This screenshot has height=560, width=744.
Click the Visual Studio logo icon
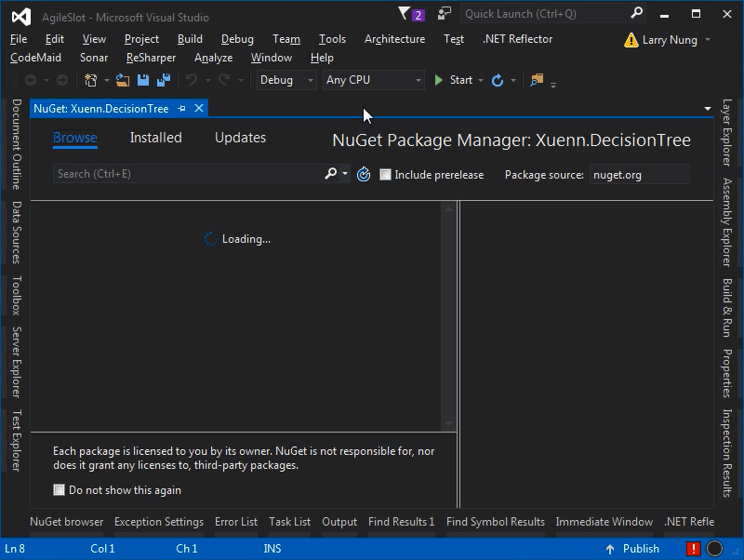[x=21, y=17]
